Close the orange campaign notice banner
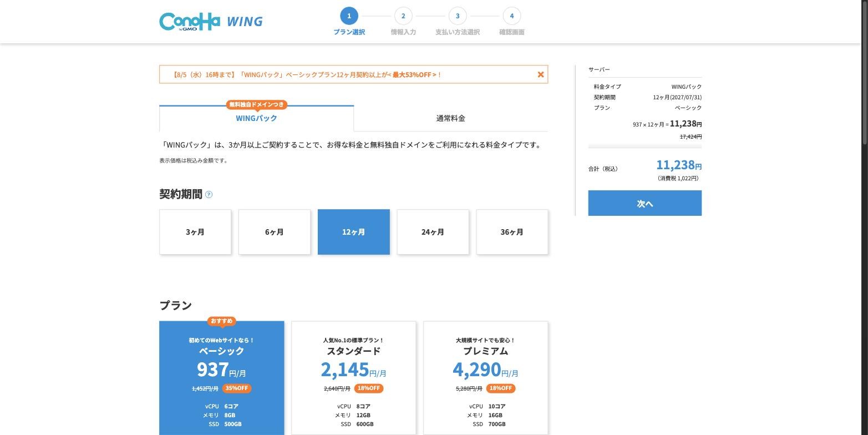This screenshot has width=868, height=435. [x=541, y=74]
